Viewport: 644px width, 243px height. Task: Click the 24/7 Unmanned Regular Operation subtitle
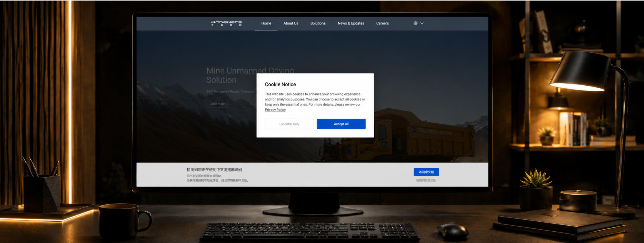[231, 92]
